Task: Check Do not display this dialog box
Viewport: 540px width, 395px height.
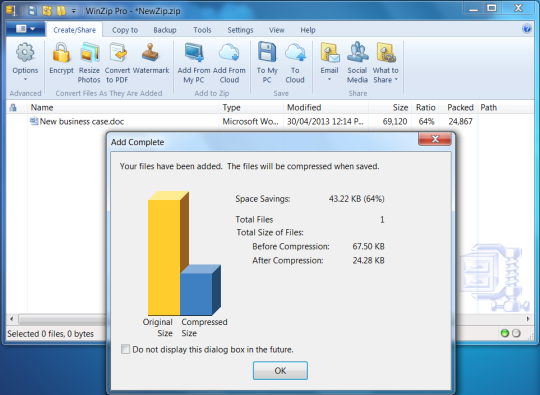Action: 125,349
